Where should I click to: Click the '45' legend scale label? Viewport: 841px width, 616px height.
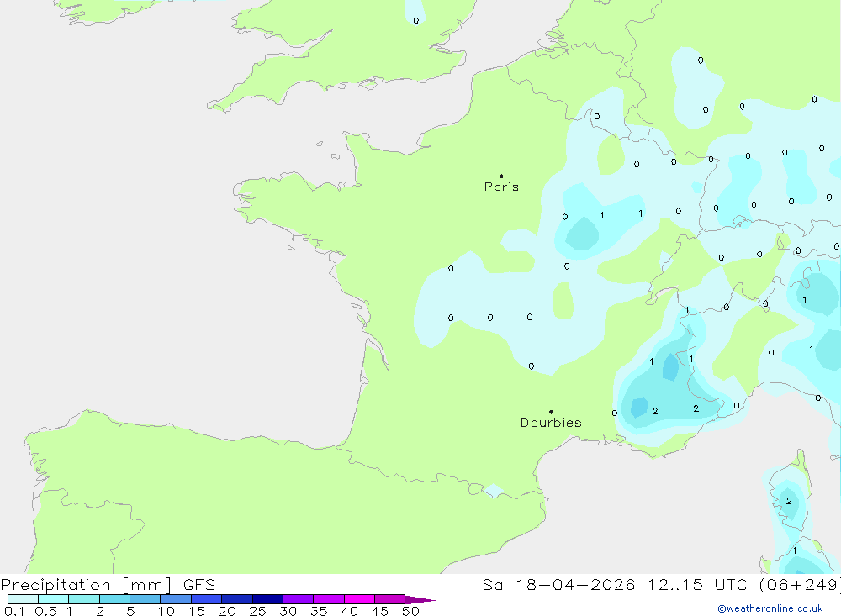click(380, 611)
